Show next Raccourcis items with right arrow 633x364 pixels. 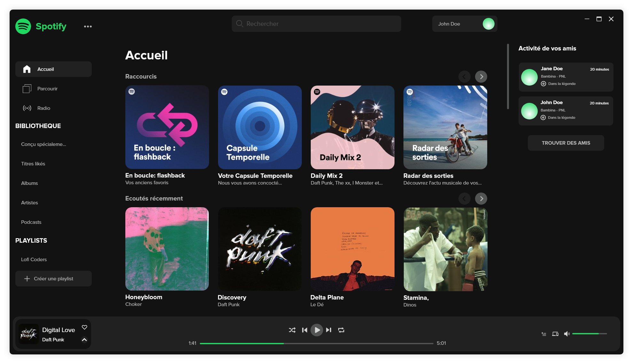pyautogui.click(x=481, y=77)
